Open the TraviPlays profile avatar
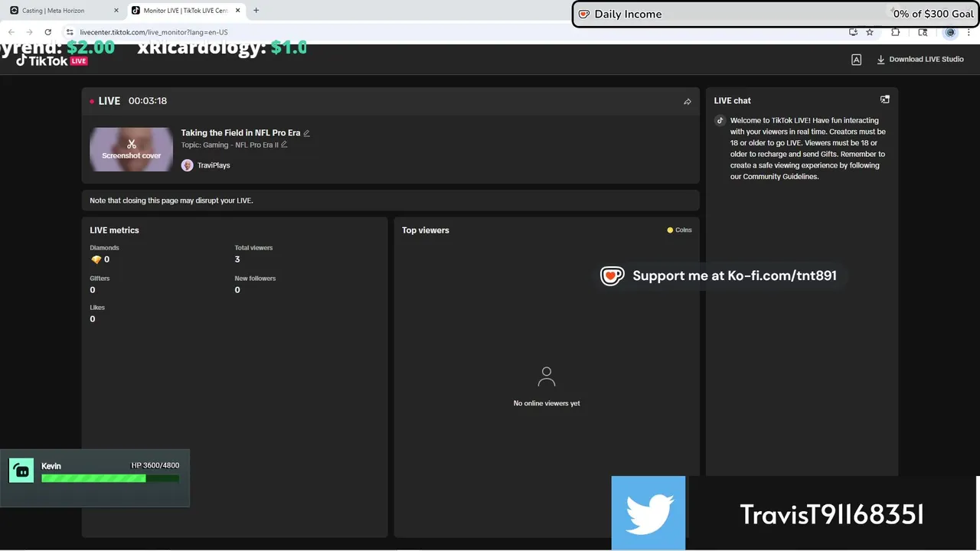Viewport: 980px width, 551px height. coord(187,165)
